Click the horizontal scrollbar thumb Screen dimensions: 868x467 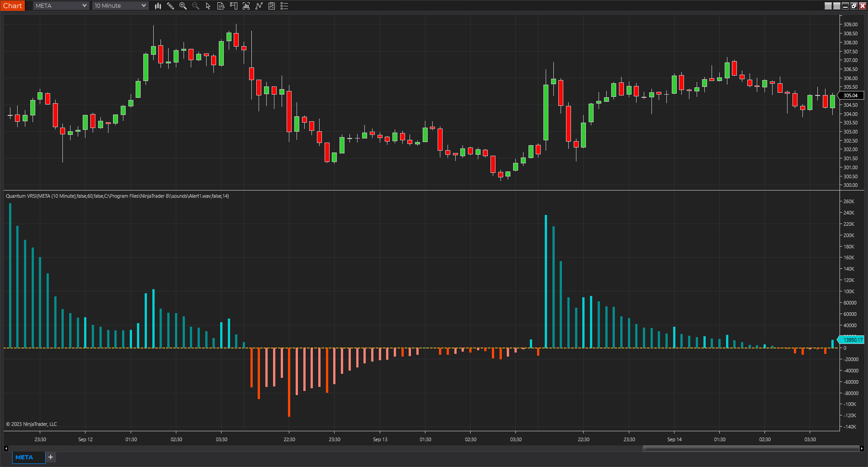[751, 448]
